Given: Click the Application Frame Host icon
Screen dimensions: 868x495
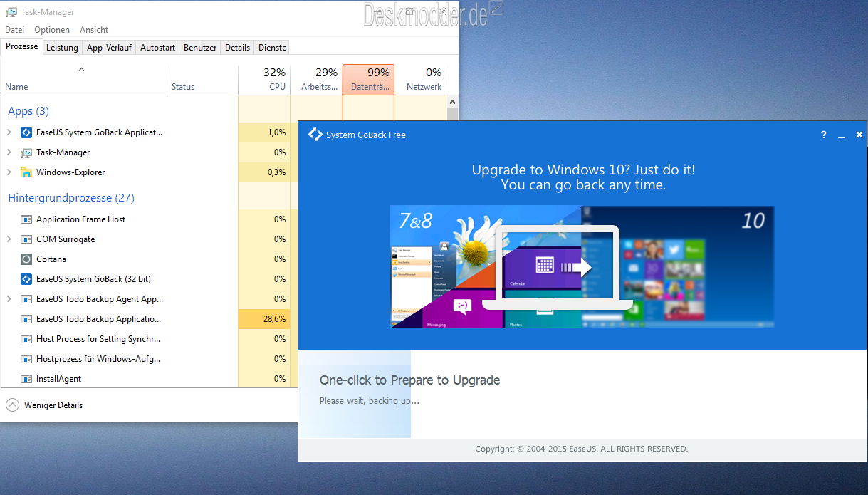Looking at the screenshot, I should pos(26,219).
